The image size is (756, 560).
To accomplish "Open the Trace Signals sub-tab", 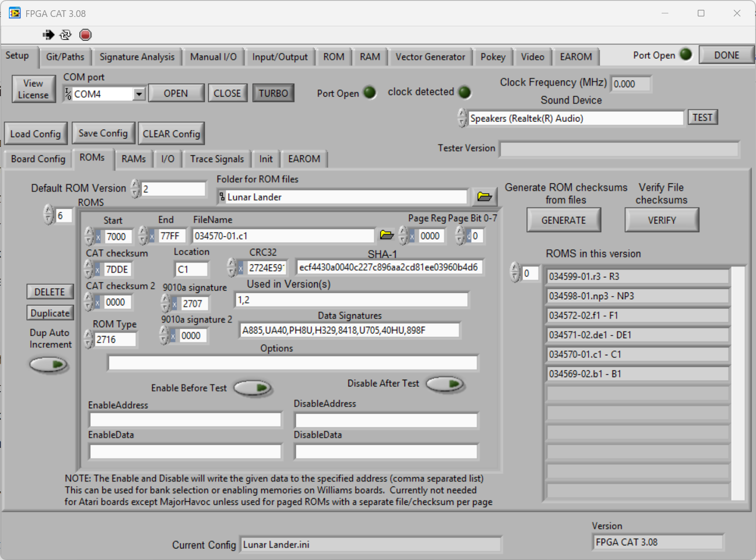I will point(217,159).
